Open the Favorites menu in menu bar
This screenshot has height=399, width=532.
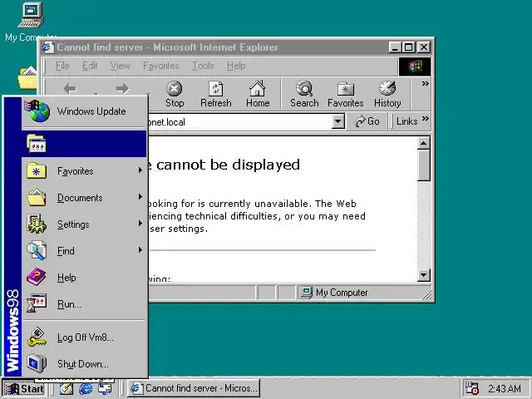click(160, 66)
